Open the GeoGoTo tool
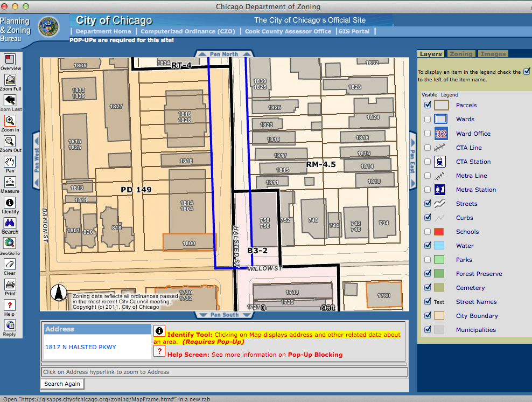The width and height of the screenshot is (532, 402). pyautogui.click(x=10, y=243)
